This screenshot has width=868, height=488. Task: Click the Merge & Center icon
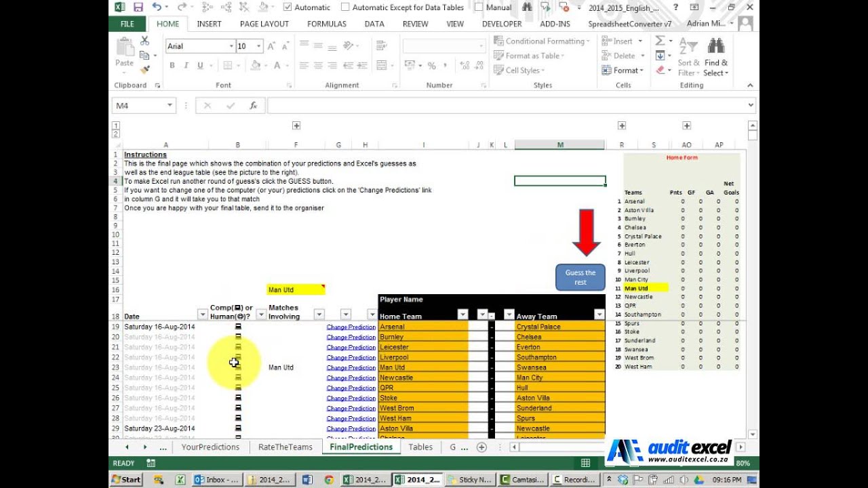pyautogui.click(x=382, y=66)
